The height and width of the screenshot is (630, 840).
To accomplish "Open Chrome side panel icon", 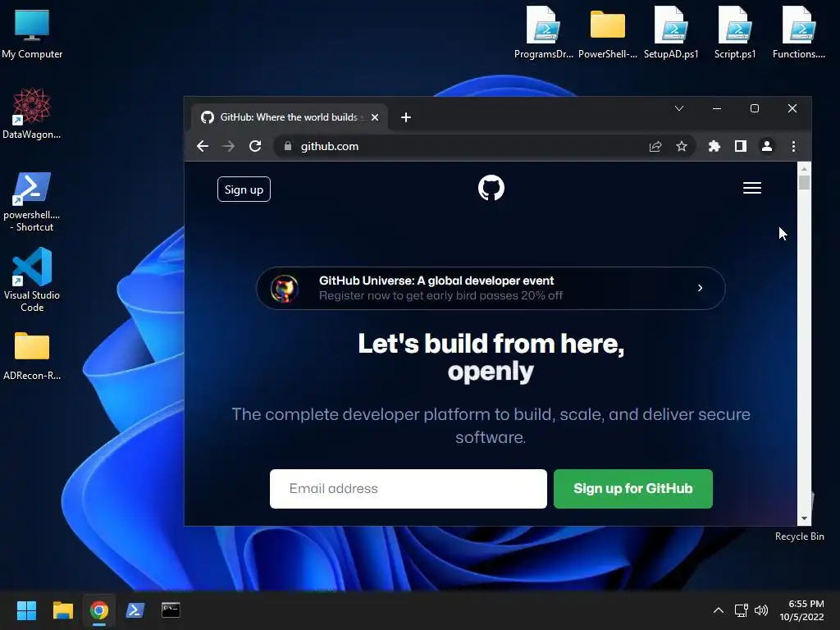I will tap(741, 146).
